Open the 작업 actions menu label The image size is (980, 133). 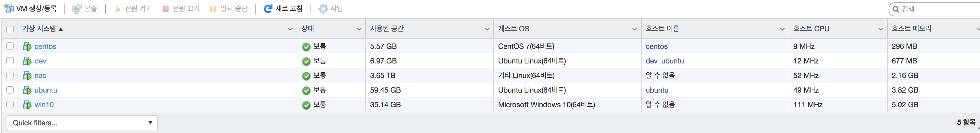336,9
